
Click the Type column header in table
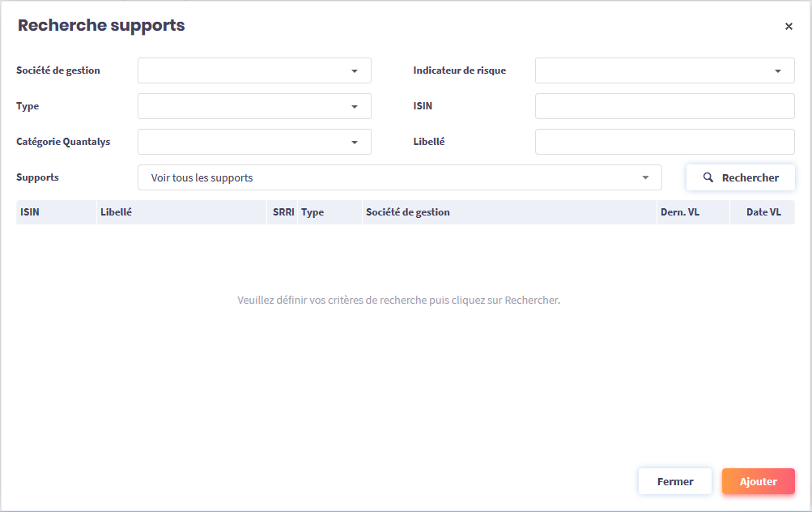(x=312, y=212)
